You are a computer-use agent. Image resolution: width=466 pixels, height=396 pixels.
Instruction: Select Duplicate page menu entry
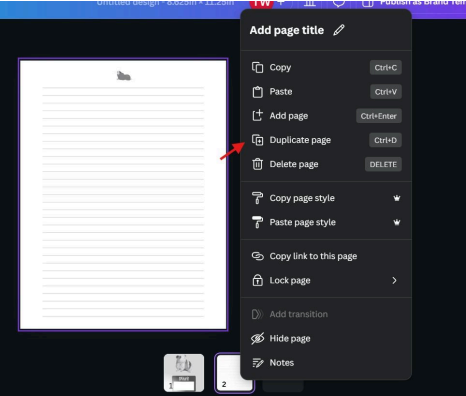click(x=326, y=140)
